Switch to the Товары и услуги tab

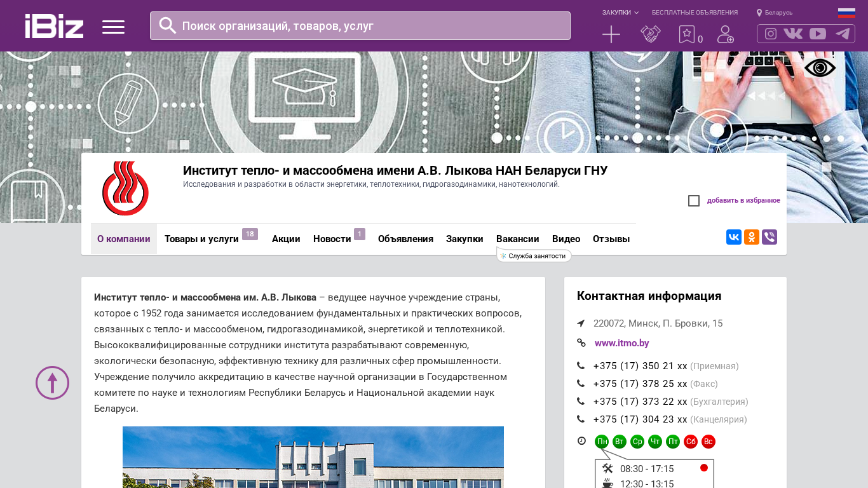tap(201, 239)
